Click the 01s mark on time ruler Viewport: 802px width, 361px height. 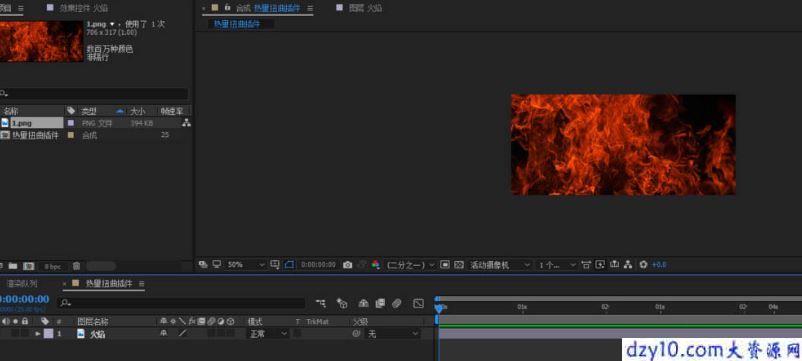pyautogui.click(x=522, y=307)
